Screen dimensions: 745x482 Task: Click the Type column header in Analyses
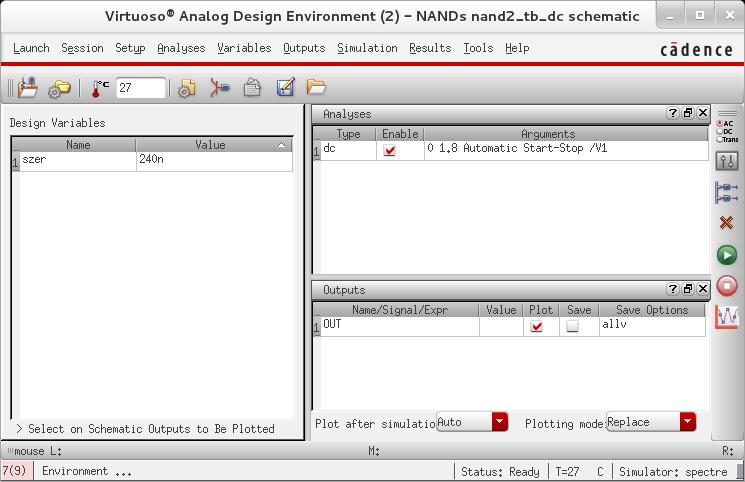tap(348, 134)
